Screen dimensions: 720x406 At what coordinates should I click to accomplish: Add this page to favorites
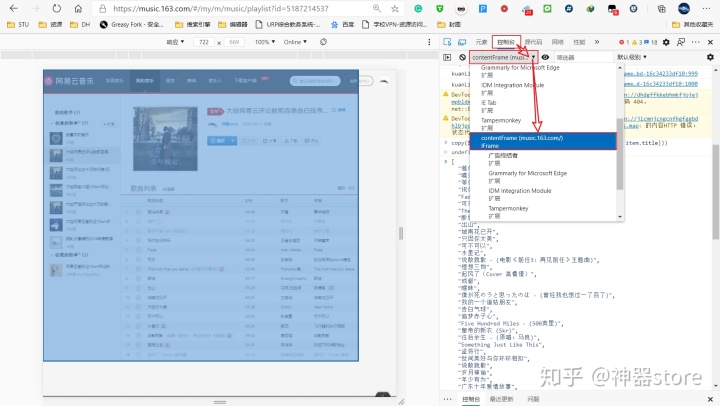coord(395,8)
